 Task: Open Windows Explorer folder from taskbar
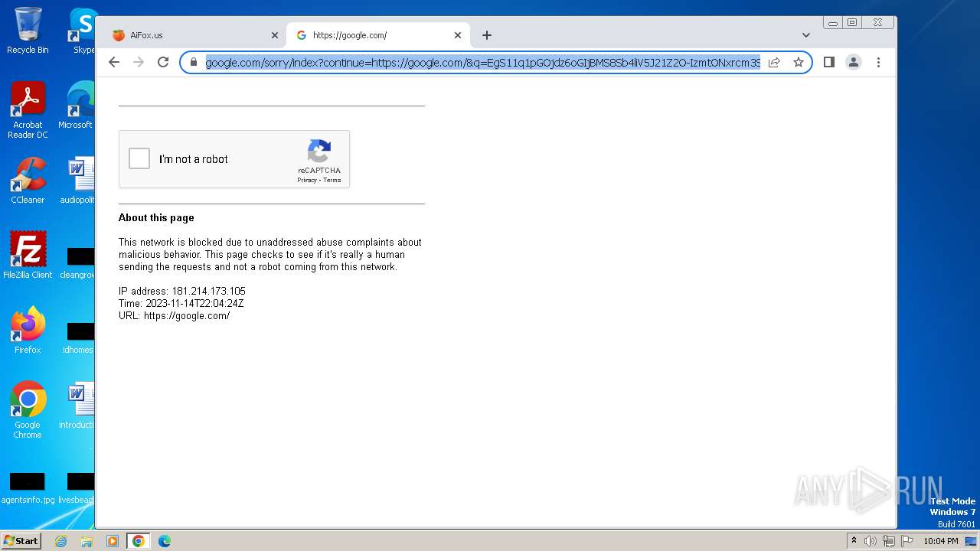point(87,541)
